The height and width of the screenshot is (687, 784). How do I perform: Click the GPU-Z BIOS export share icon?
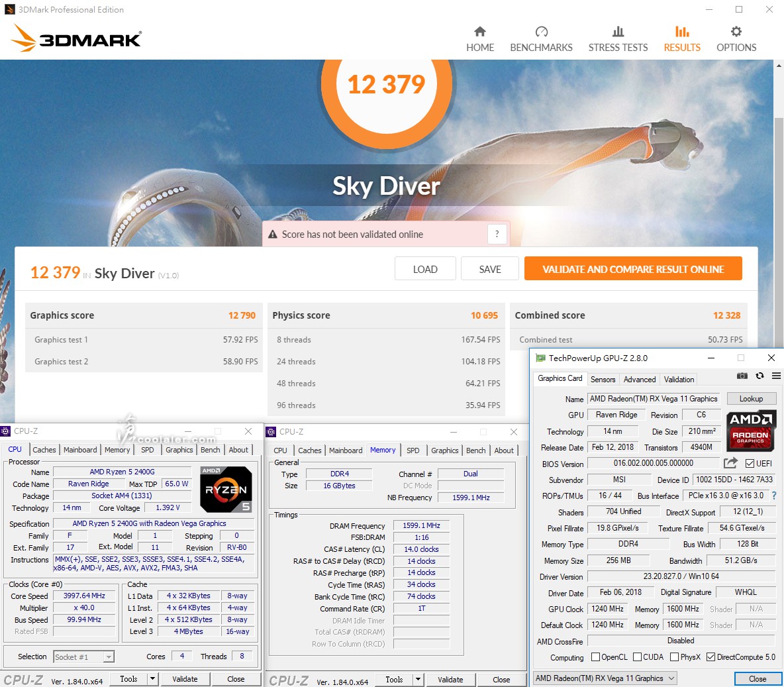[730, 463]
